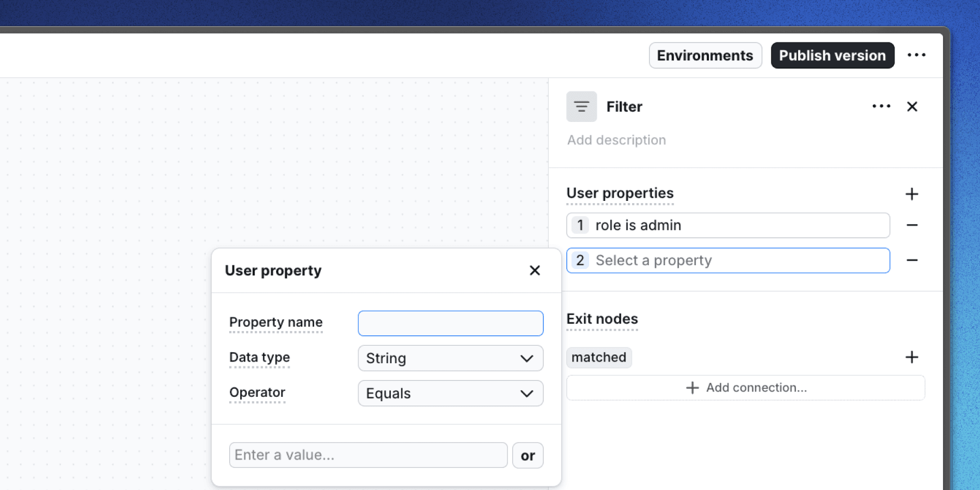Select the 'matched' exit node tag
Viewport: 980px width, 490px height.
tap(598, 358)
